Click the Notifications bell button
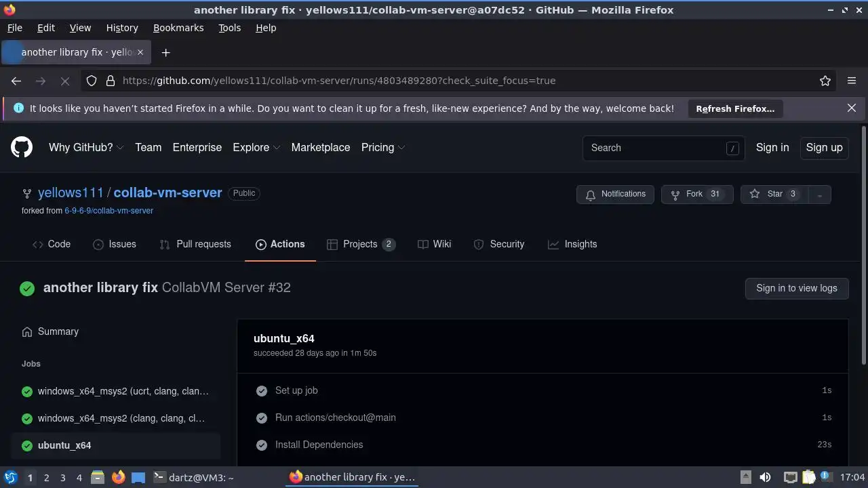This screenshot has height=488, width=868. point(616,195)
